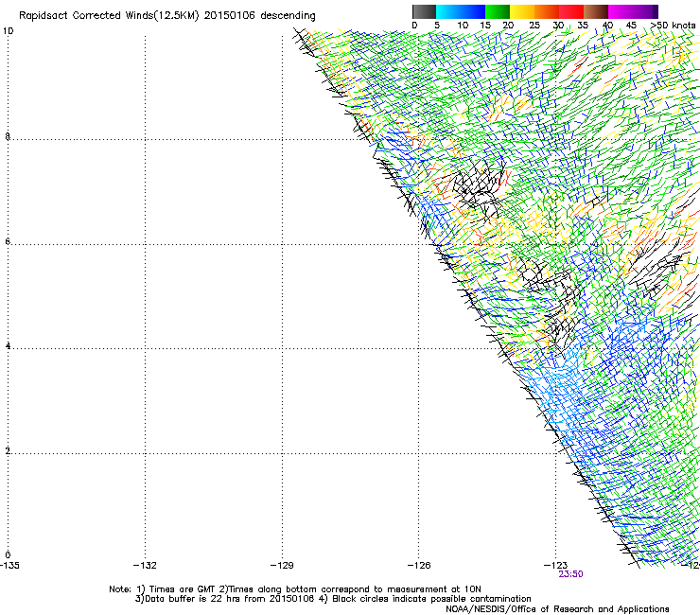The width and height of the screenshot is (700, 615).
Task: Click the legend tick label '25'
Action: 534,26
